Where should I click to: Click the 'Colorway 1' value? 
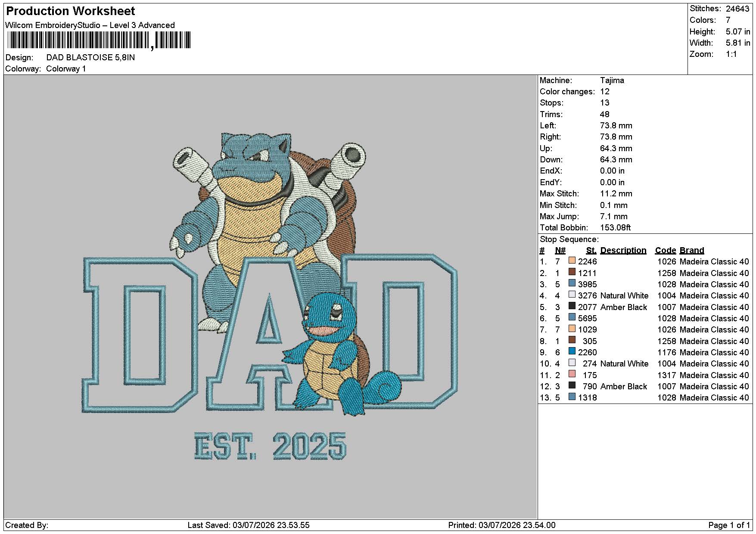(66, 69)
